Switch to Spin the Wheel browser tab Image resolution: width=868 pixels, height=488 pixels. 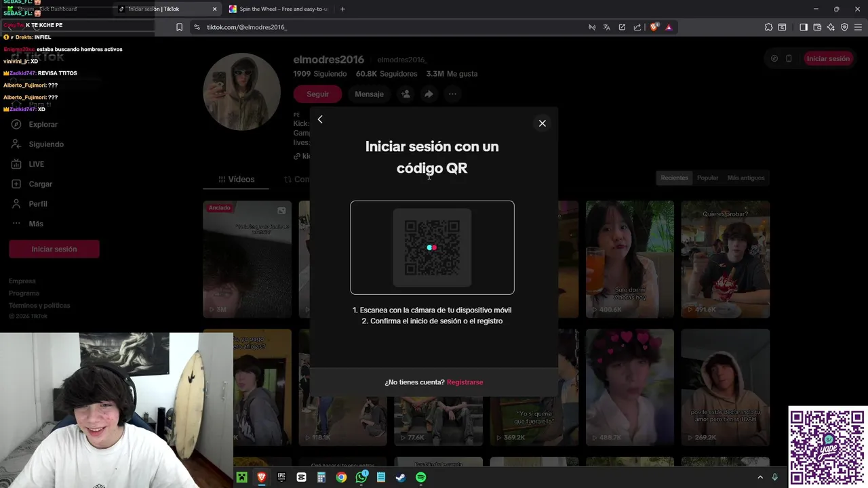278,9
